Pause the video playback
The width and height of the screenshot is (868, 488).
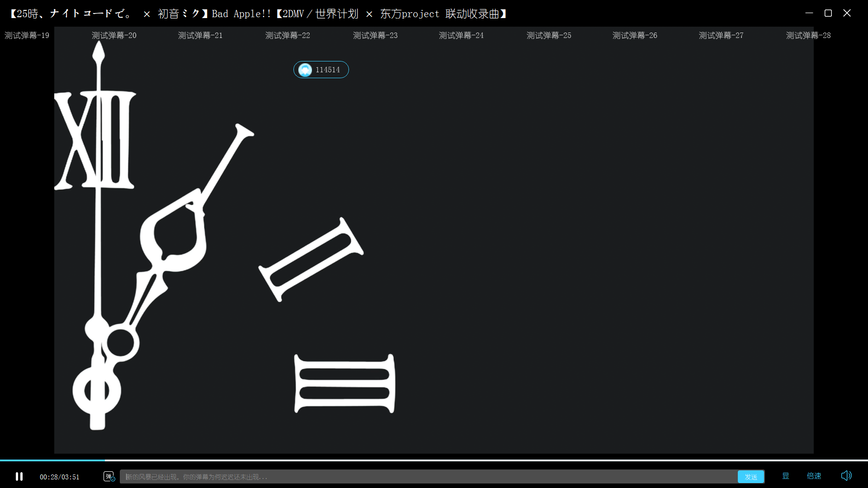(x=19, y=476)
